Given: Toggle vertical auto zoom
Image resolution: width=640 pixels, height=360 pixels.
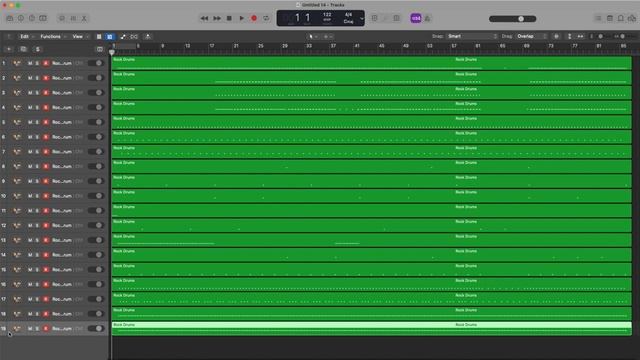Looking at the screenshot, I should click(x=569, y=36).
